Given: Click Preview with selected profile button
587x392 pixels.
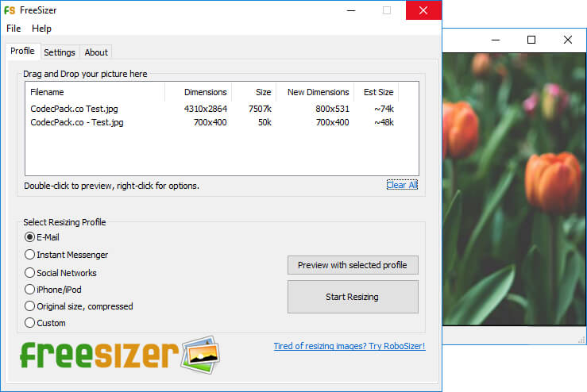Looking at the screenshot, I should coord(352,264).
